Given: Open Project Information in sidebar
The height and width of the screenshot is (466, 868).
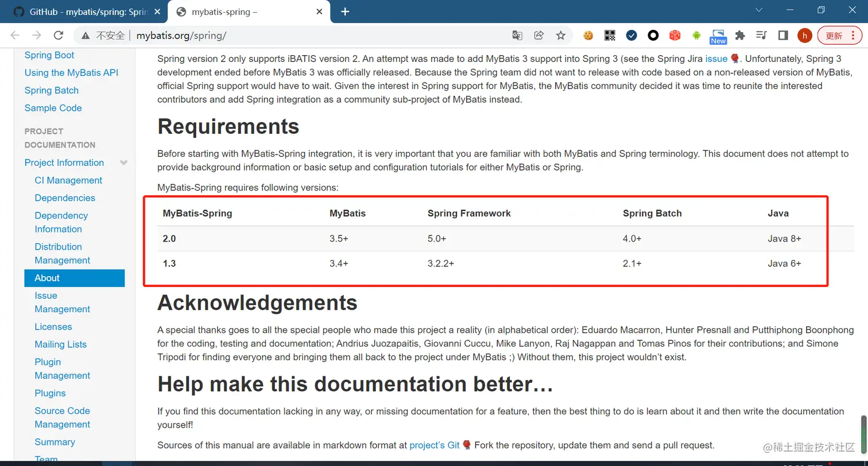Looking at the screenshot, I should point(64,163).
